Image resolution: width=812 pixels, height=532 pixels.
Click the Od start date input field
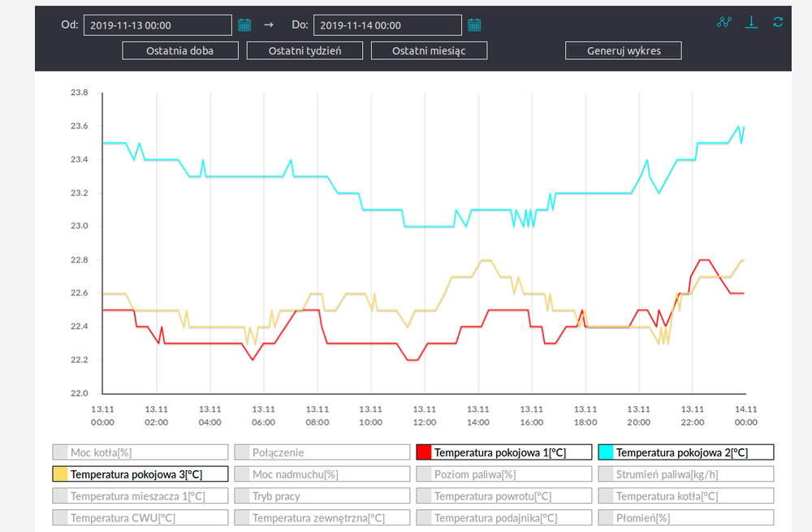point(158,25)
